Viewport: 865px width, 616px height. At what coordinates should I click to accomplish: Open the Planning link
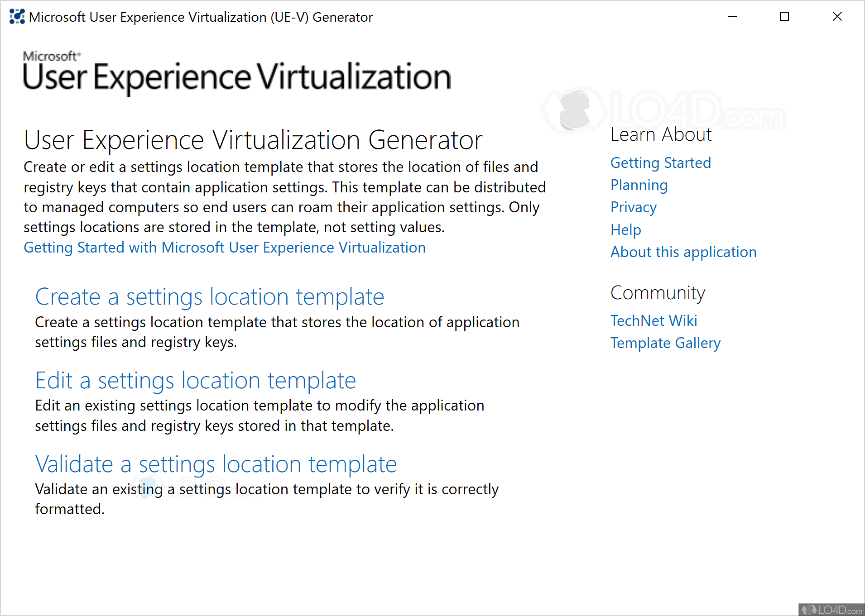coord(639,185)
